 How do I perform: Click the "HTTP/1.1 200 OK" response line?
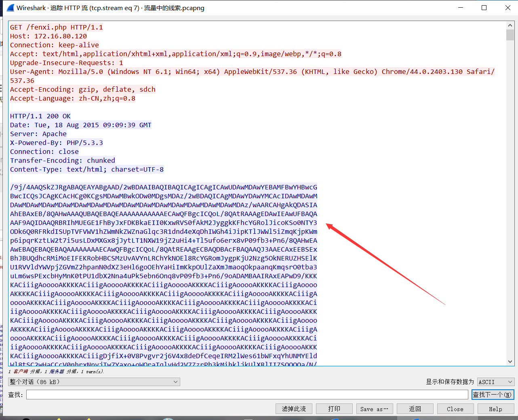(x=40, y=116)
